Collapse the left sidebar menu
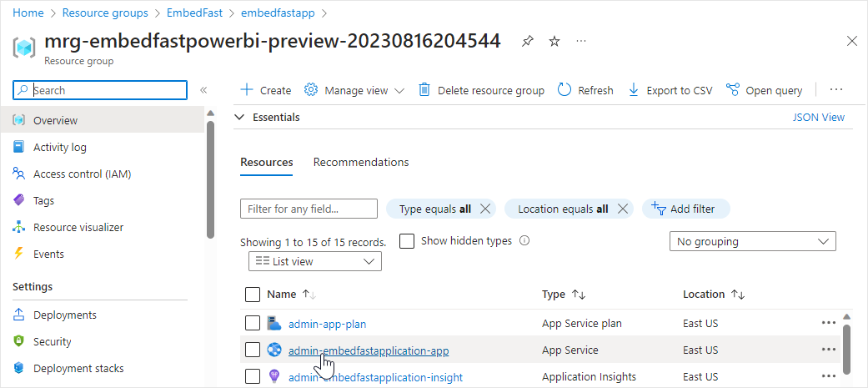 tap(203, 90)
